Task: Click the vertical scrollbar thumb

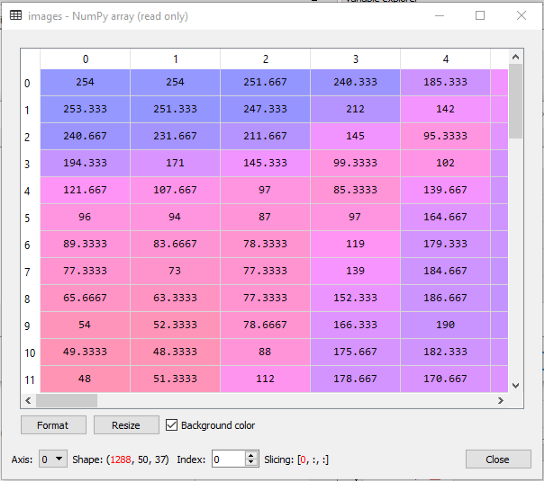Action: click(x=516, y=101)
